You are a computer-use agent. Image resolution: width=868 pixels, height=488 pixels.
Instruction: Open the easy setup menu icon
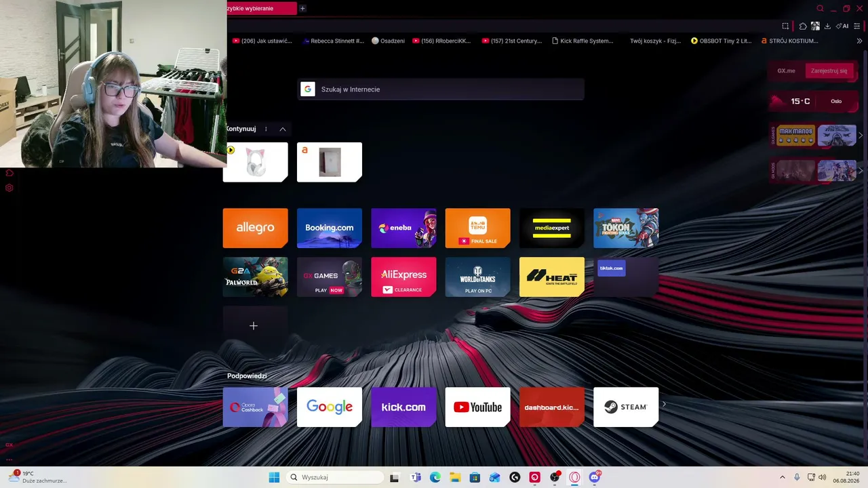pos(857,26)
